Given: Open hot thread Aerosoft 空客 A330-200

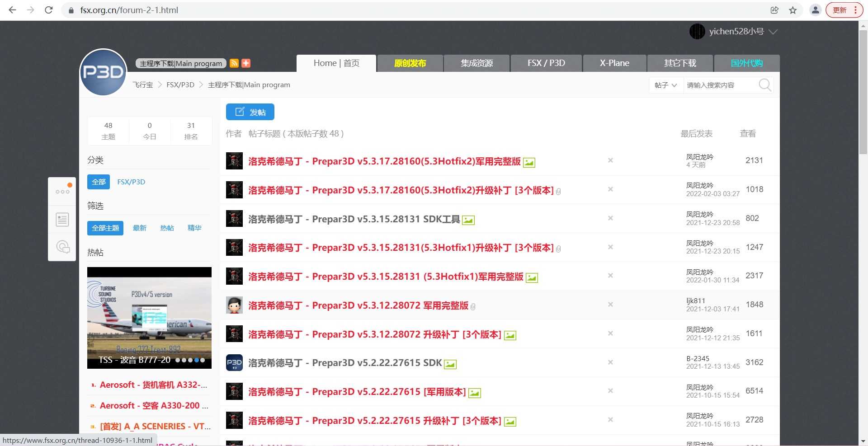Looking at the screenshot, I should (154, 406).
